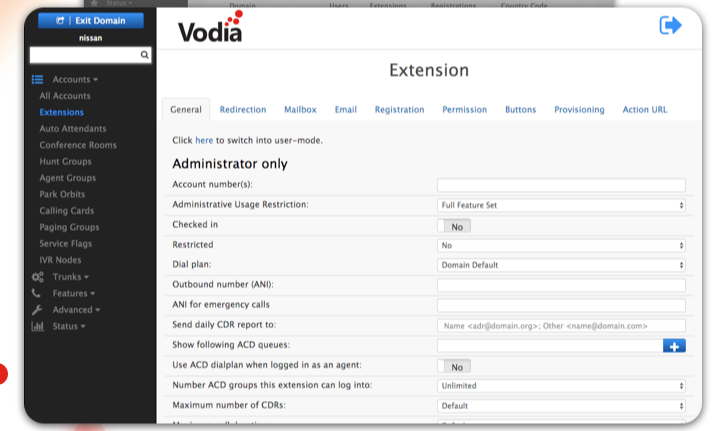Toggle the Checked in switch
Viewport: 722px width, 431px height.
454,226
